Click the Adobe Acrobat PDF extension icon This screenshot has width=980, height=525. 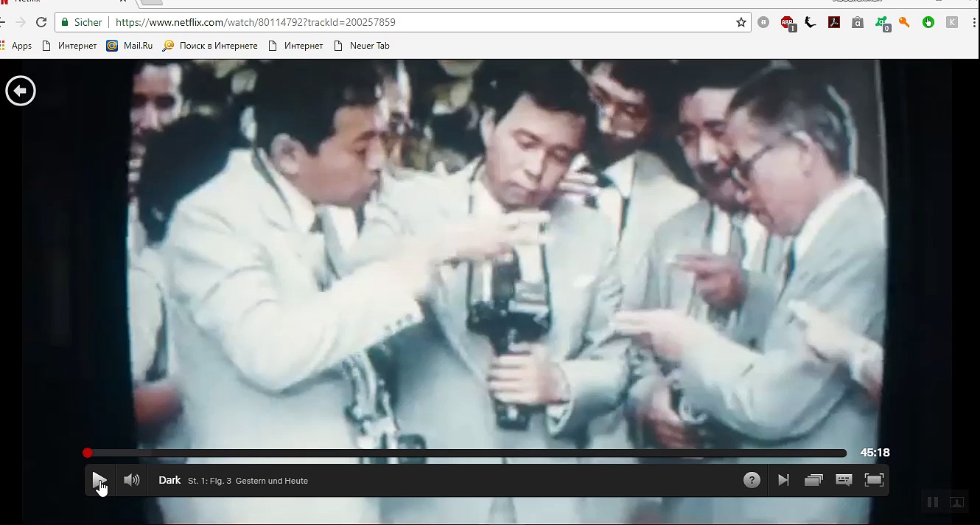pyautogui.click(x=834, y=23)
